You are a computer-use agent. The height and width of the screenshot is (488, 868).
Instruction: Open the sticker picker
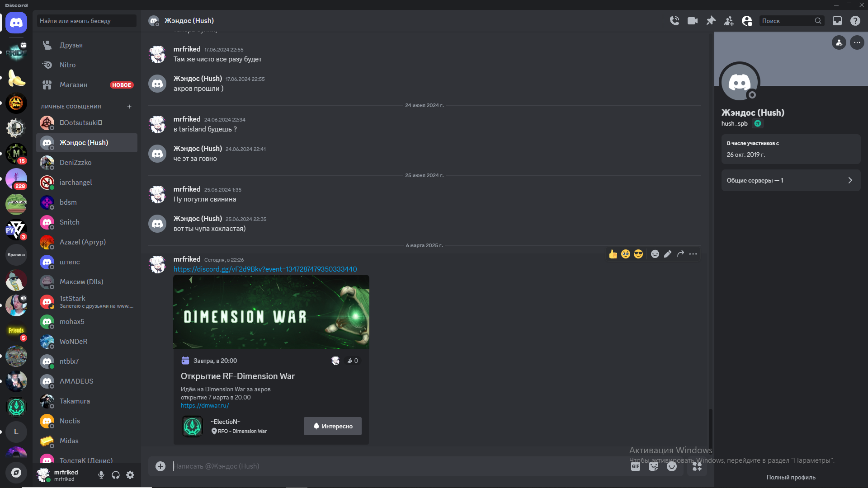click(654, 466)
